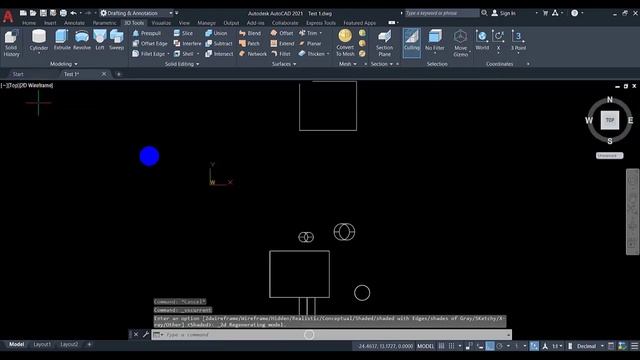Toggle polar tracking in status bar
The image size is (640, 360).
tap(499, 346)
